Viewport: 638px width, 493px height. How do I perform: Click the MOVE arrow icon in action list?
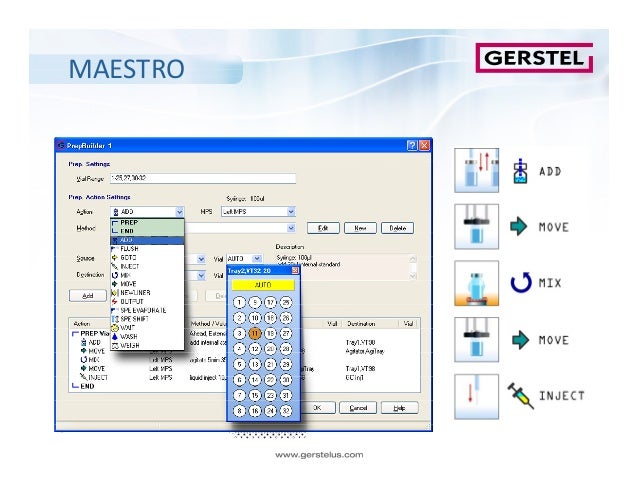point(115,284)
